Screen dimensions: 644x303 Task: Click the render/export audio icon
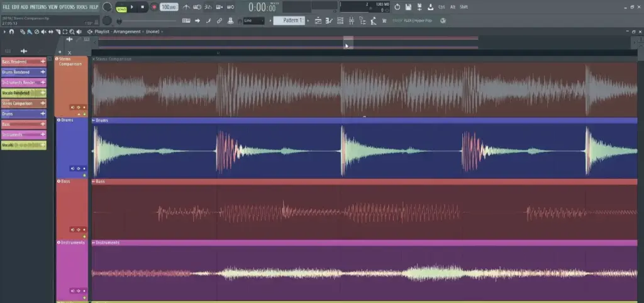tap(419, 7)
